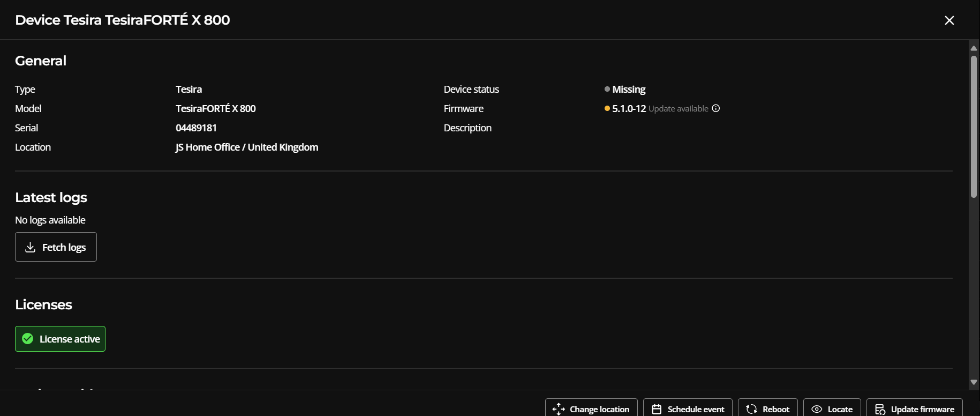Viewport: 980px width, 416px height.
Task: Click the License active badge
Action: (60, 339)
